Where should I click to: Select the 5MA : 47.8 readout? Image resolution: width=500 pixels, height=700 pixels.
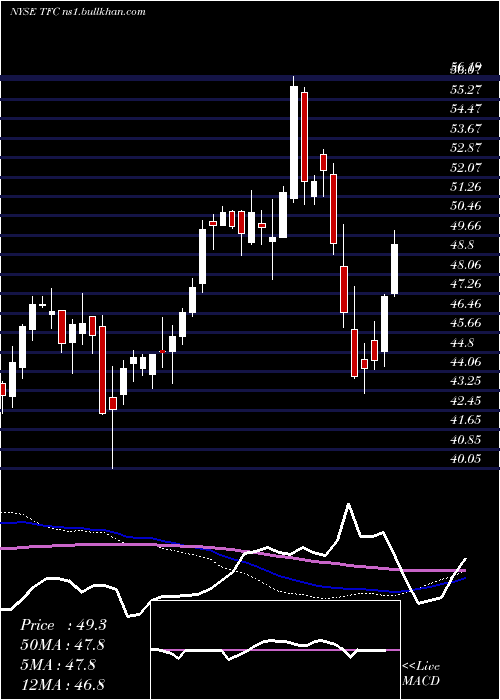click(x=58, y=665)
